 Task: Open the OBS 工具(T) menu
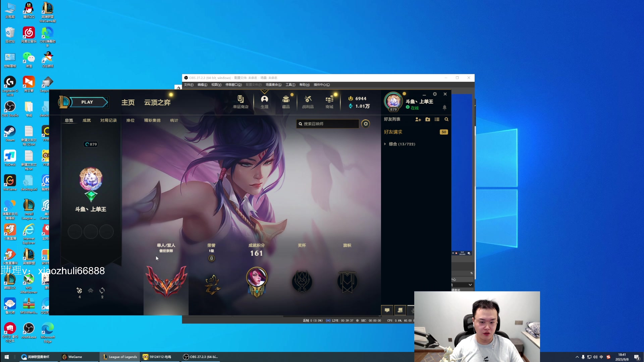coord(290,85)
